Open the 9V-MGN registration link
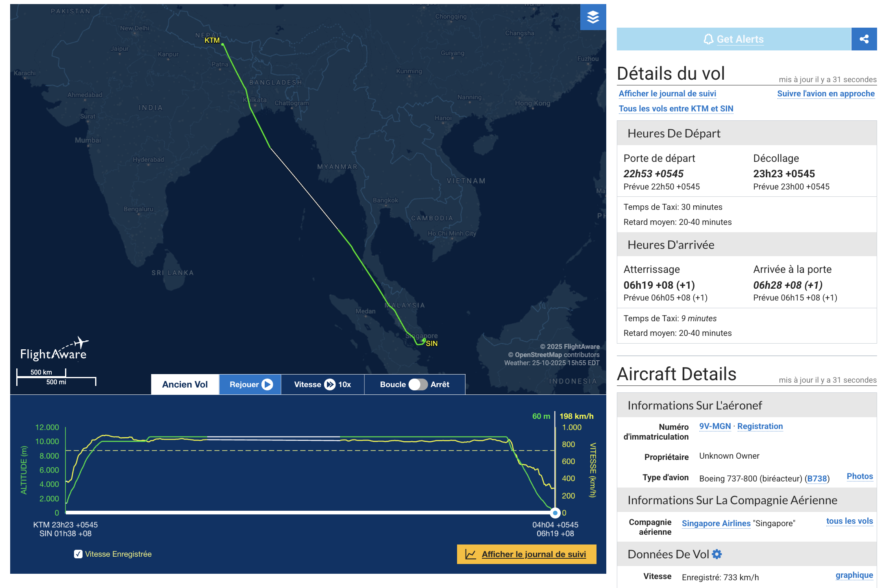 [715, 426]
